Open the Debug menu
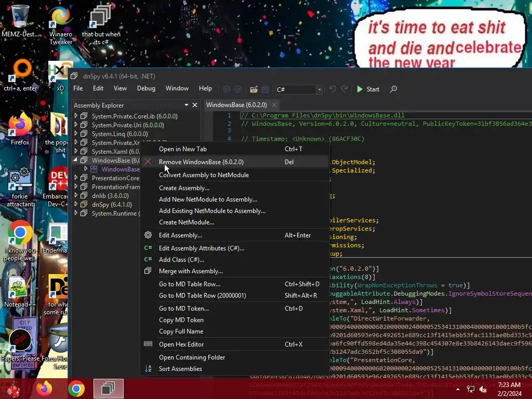Screen dimensions: 532x399 coord(146,88)
